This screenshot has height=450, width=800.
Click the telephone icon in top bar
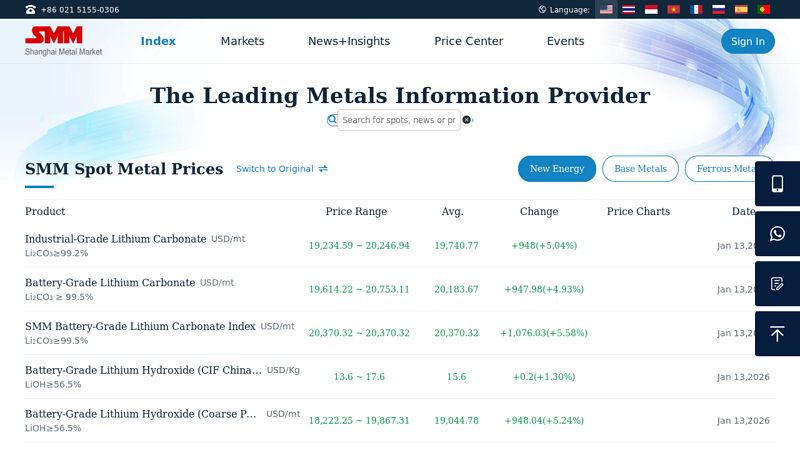(31, 10)
